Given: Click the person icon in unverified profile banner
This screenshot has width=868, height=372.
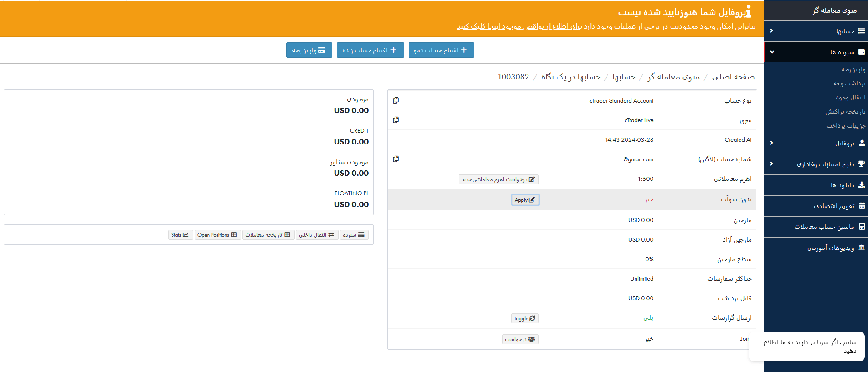Looking at the screenshot, I should coord(748,11).
